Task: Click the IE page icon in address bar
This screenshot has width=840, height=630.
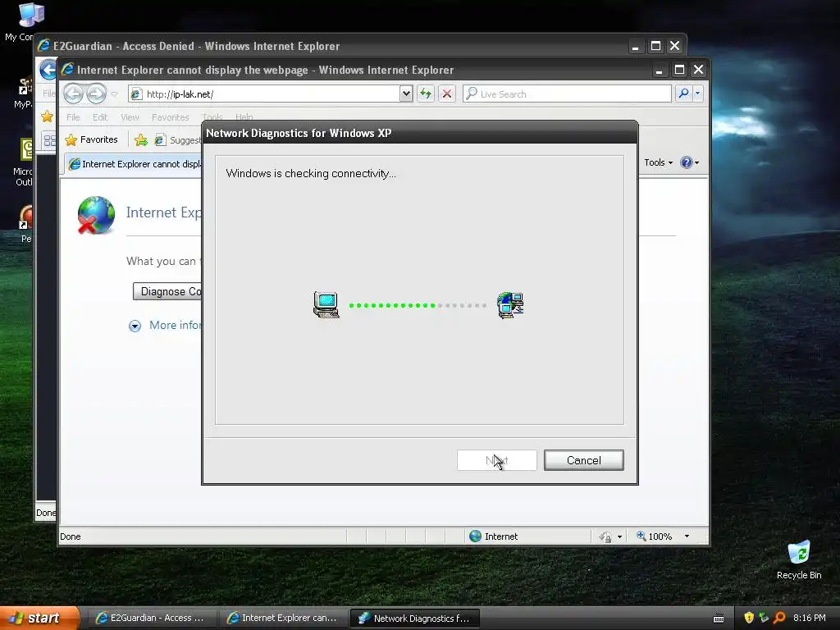Action: pos(136,94)
